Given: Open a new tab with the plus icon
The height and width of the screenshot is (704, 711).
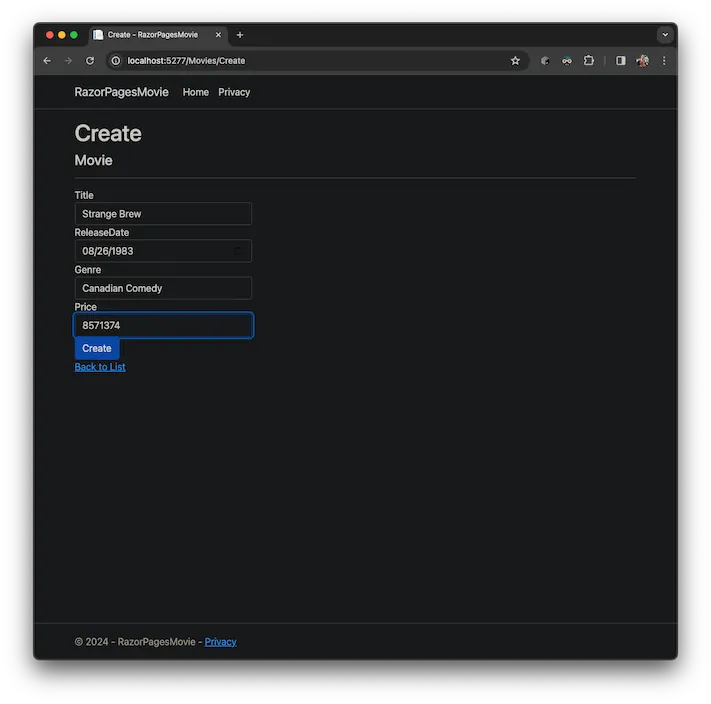Looking at the screenshot, I should 240,35.
